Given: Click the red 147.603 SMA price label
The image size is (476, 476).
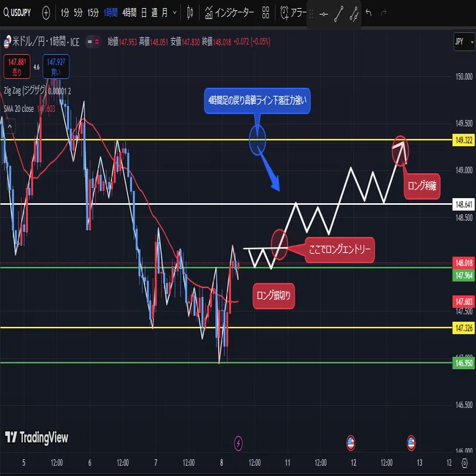Looking at the screenshot, I should click(x=464, y=301).
